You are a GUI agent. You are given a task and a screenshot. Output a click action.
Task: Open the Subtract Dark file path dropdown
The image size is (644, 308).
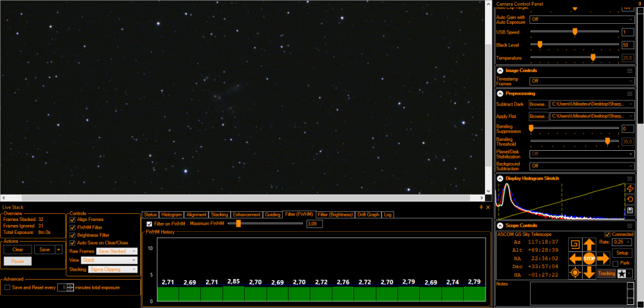(592, 104)
